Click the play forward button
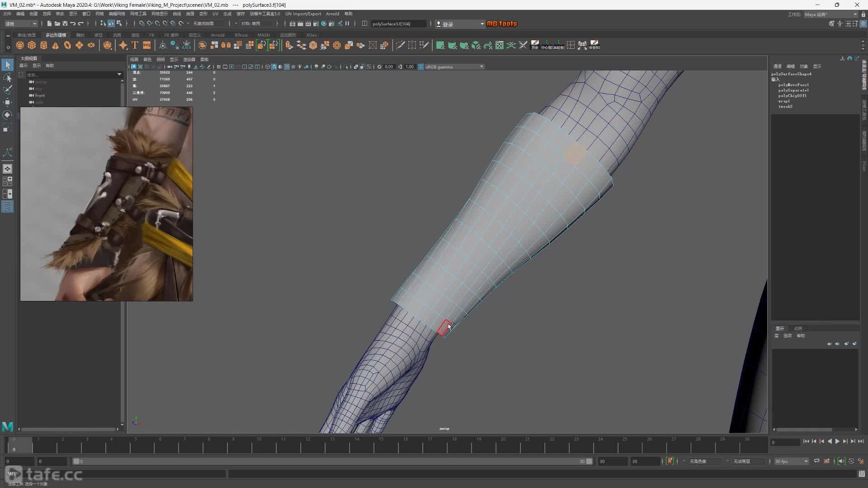Screen dimensions: 868x488 837,441
